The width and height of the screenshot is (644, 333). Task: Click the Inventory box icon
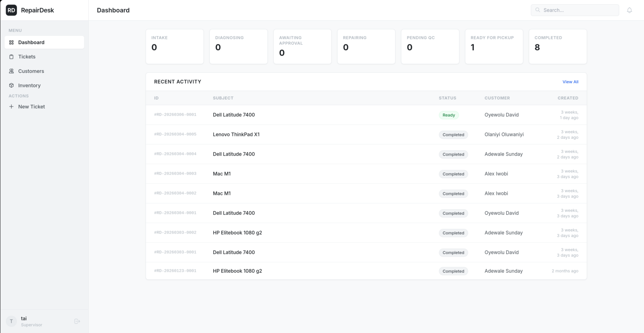pyautogui.click(x=11, y=86)
